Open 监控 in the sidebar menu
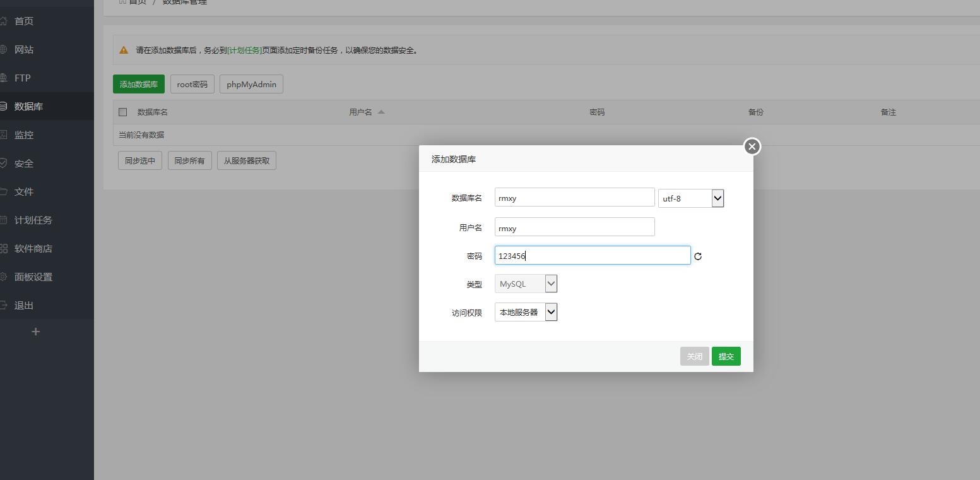 24,135
